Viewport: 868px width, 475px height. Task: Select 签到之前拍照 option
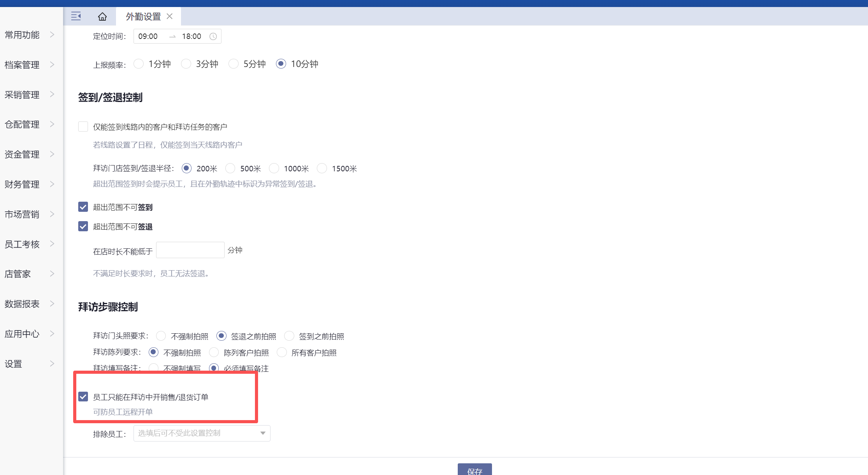pyautogui.click(x=289, y=336)
